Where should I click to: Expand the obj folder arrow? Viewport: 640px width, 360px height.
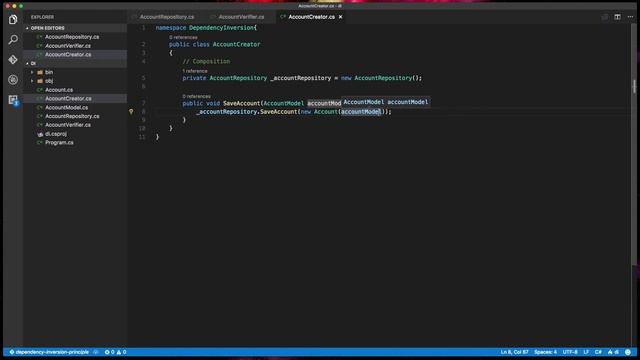tap(32, 81)
